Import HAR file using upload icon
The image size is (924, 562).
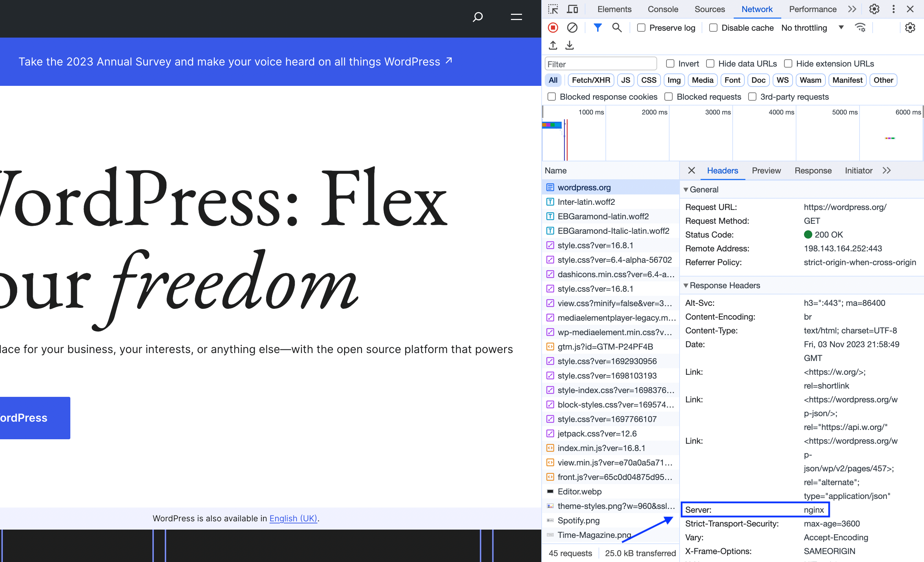tap(553, 45)
